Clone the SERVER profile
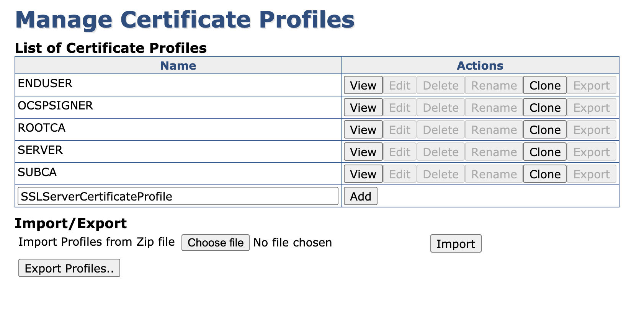The image size is (644, 310). 544,152
